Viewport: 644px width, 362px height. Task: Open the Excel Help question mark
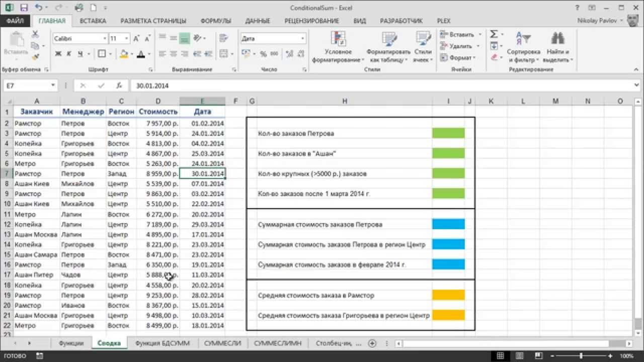tap(577, 8)
